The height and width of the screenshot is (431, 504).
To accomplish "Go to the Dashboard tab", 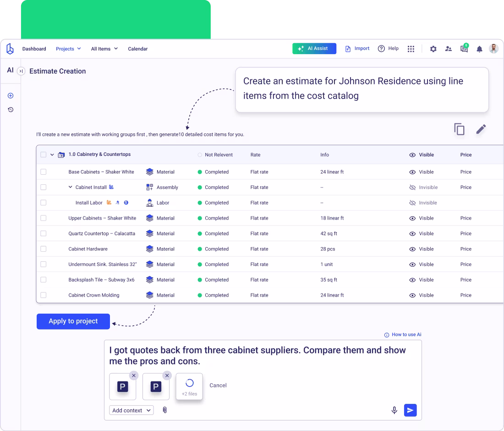I will [34, 49].
